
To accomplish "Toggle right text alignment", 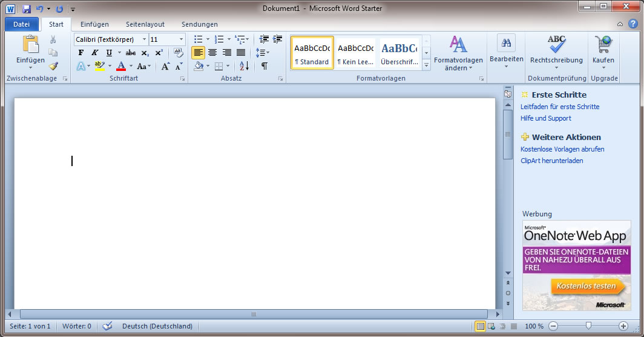I will click(x=227, y=53).
